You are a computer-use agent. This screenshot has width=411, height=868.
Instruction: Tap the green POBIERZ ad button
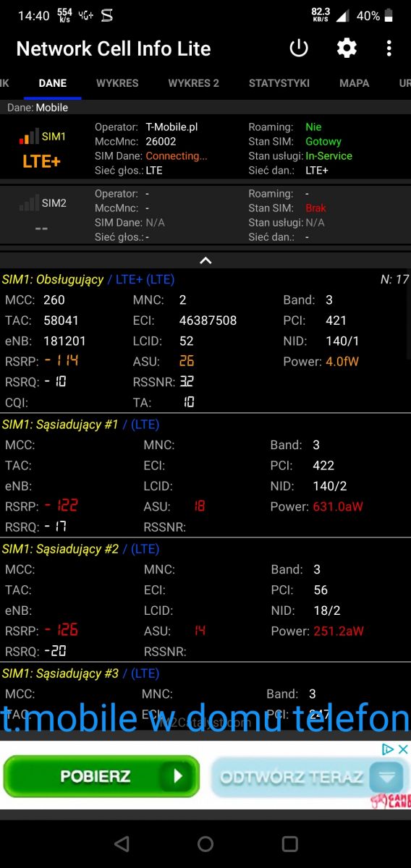[x=101, y=777]
